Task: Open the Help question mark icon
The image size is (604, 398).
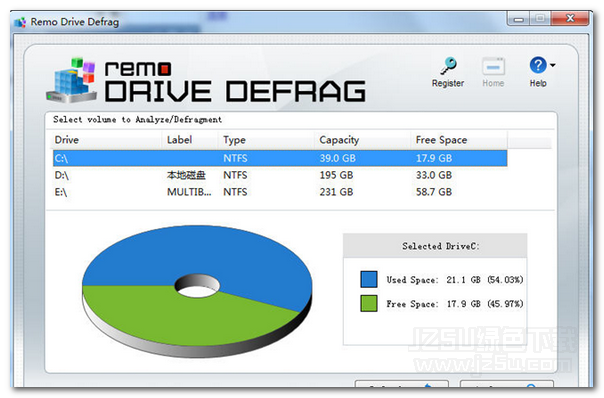Action: (538, 65)
